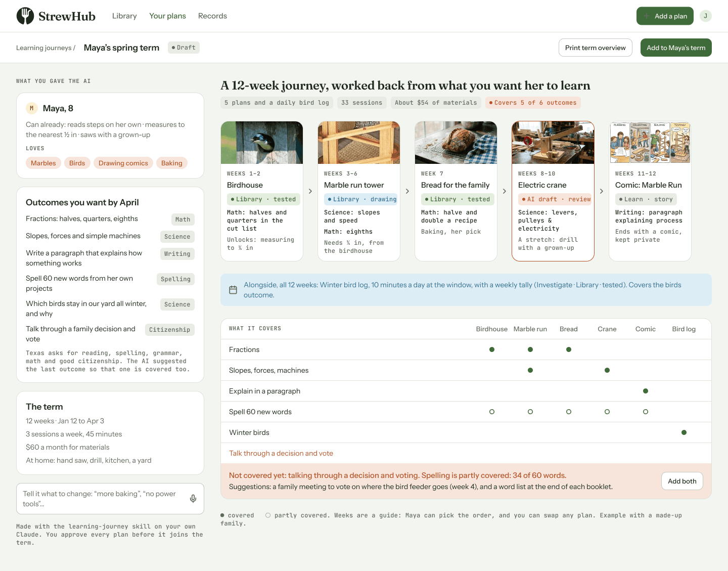Click the calendar icon beside the bird log note

(233, 290)
